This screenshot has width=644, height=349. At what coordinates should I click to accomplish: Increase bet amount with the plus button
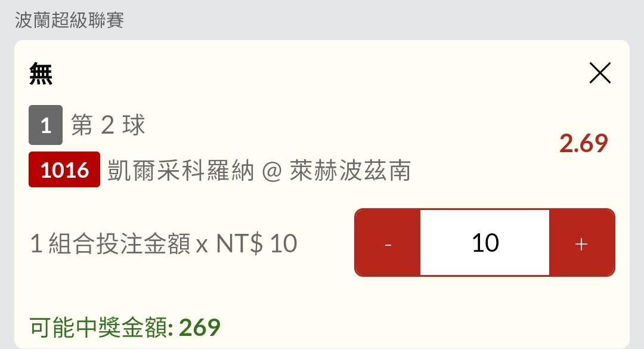point(581,243)
